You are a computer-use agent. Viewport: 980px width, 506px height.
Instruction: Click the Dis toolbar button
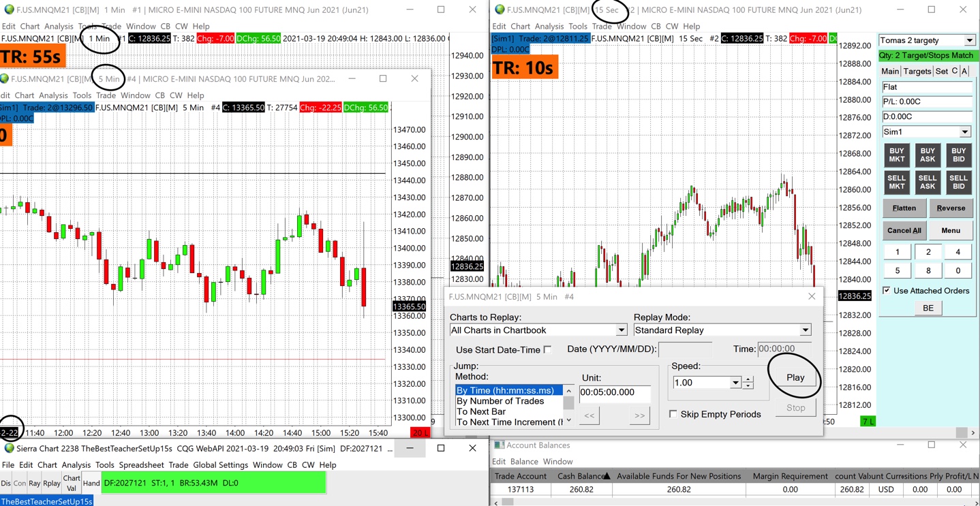6,483
